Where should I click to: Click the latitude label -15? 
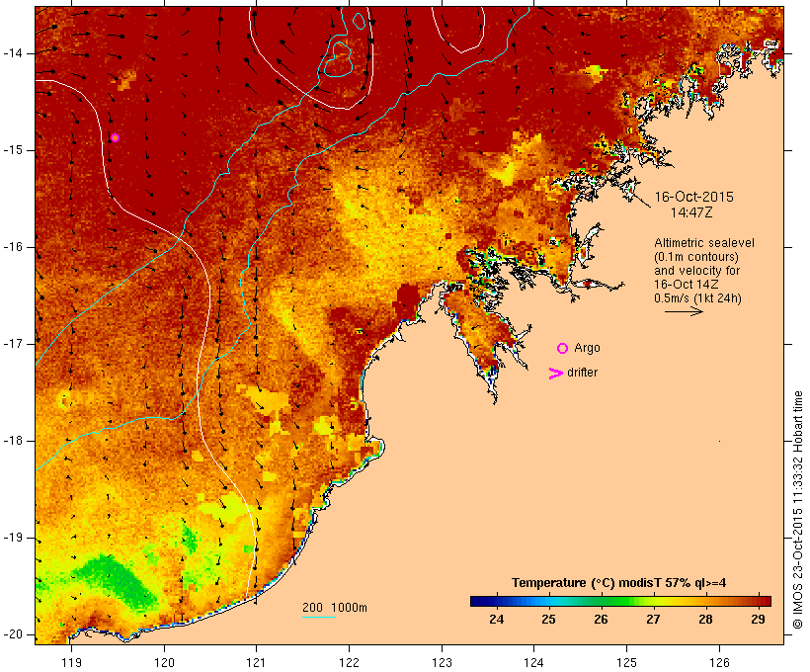13,150
